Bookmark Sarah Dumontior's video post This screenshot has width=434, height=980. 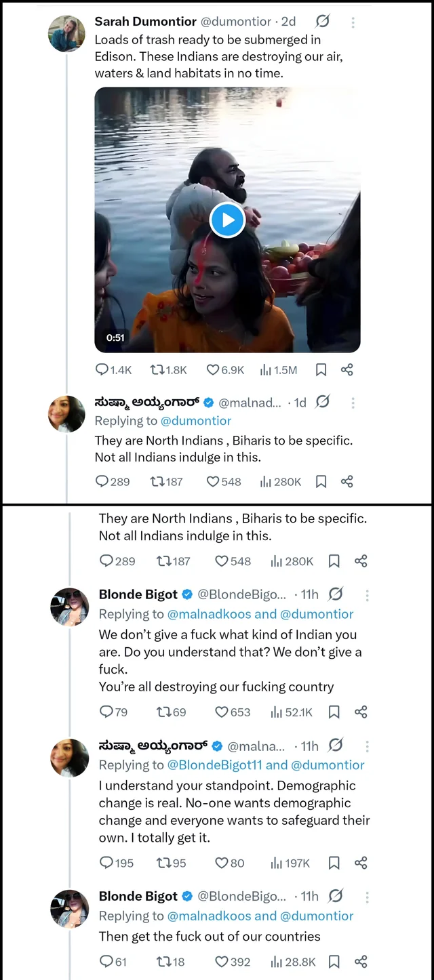pyautogui.click(x=321, y=370)
